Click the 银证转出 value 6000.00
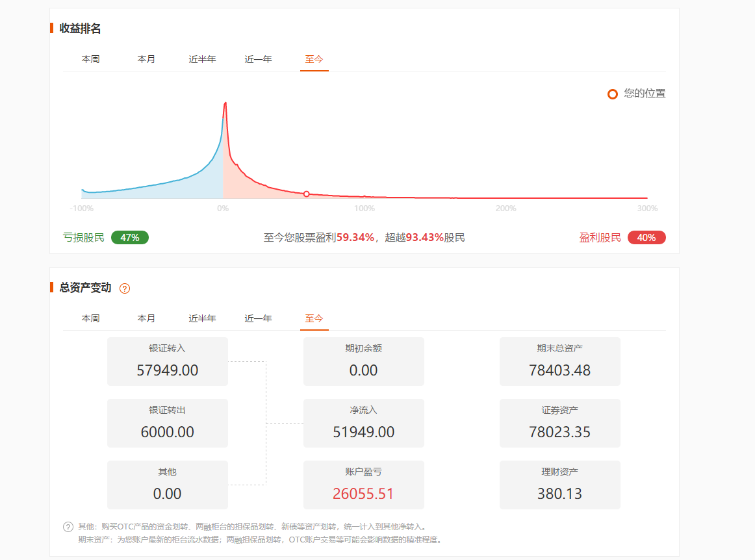The height and width of the screenshot is (560, 755). click(168, 432)
